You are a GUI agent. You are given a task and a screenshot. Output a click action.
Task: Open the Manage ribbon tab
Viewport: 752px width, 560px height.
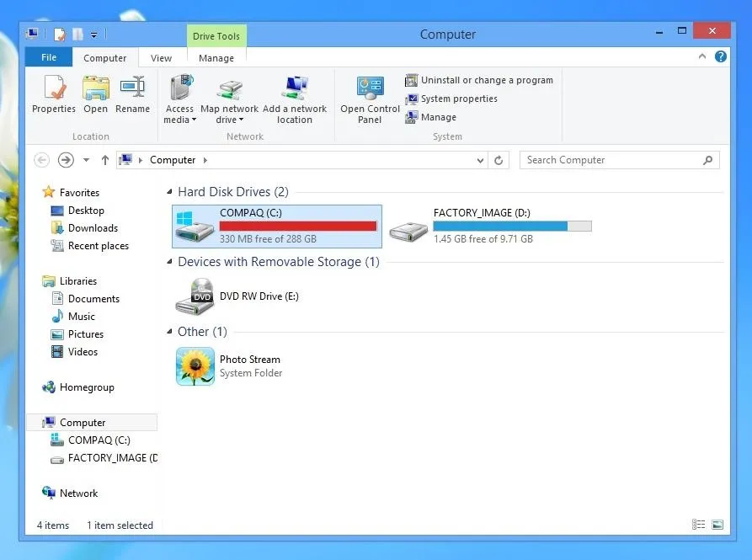216,58
